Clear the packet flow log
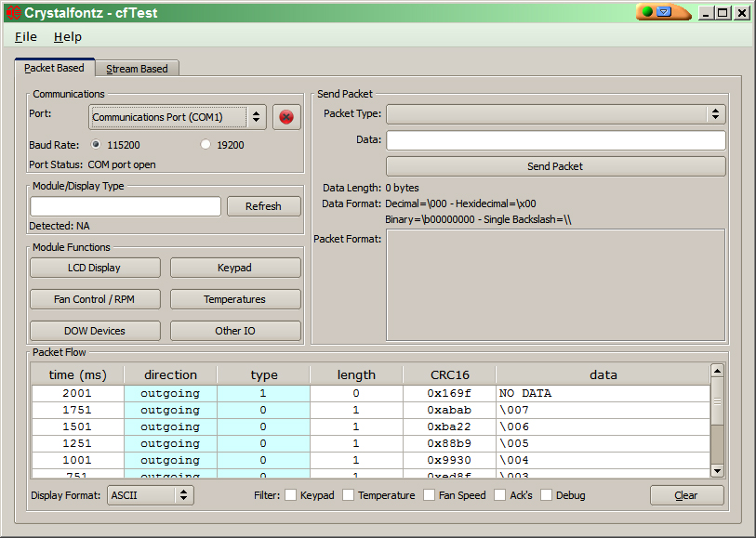Viewport: 756px width, 538px height. coord(686,495)
